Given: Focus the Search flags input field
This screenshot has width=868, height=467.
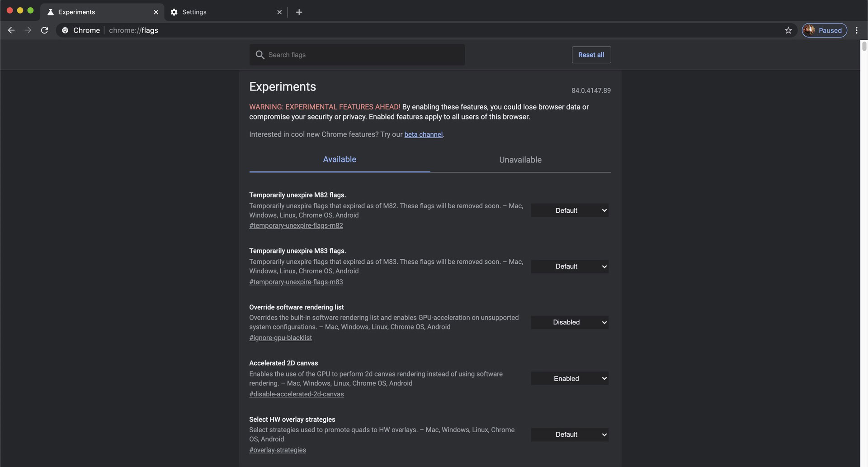Looking at the screenshot, I should [362, 55].
